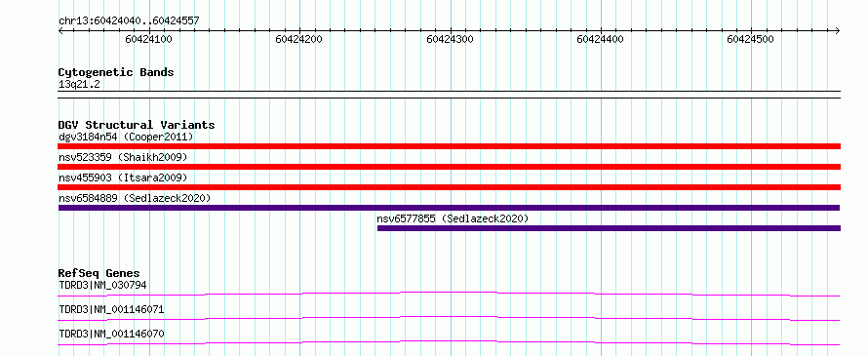
Task: Click the magenta intron line of TDRD3|NM_001146070
Action: click(x=449, y=342)
